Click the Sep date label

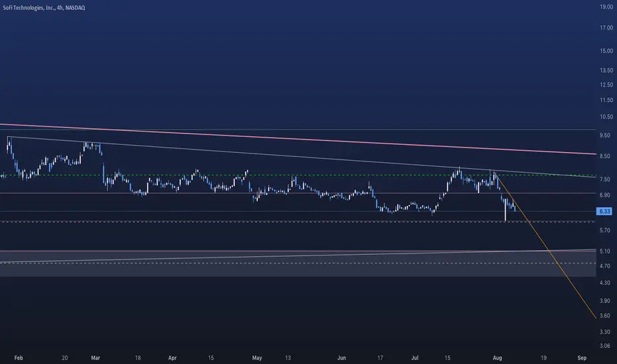click(x=582, y=357)
